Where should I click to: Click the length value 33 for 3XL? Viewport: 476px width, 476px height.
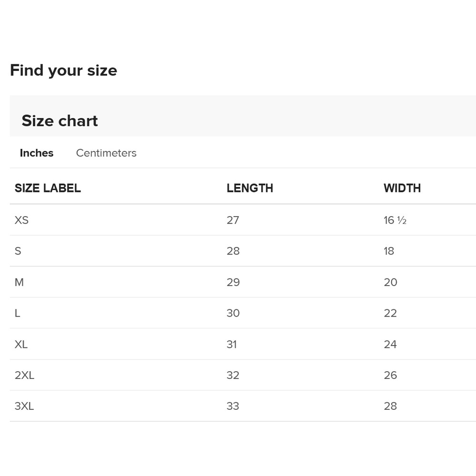pos(233,406)
